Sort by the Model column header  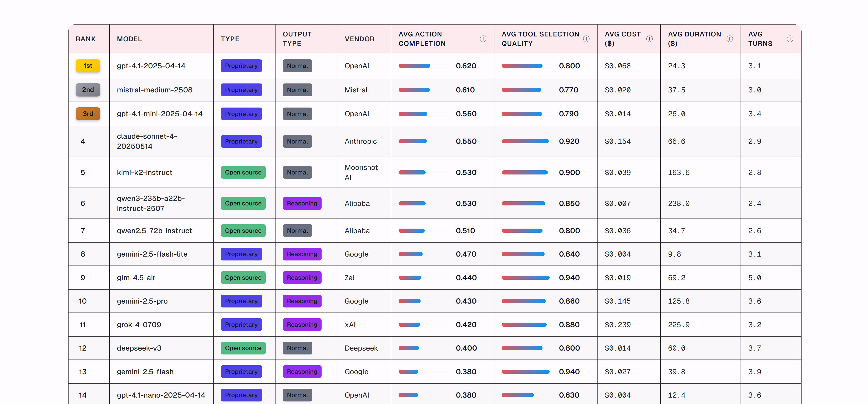pos(129,39)
